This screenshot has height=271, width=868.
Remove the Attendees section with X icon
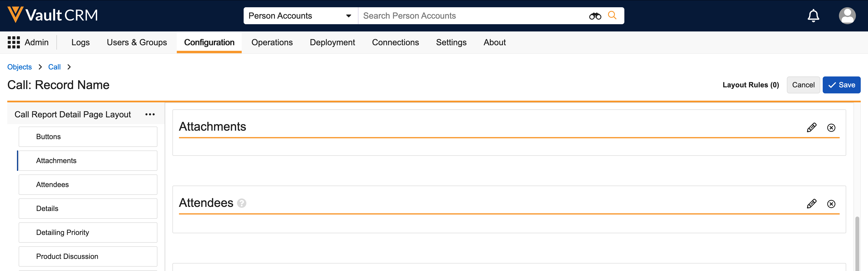pyautogui.click(x=831, y=204)
